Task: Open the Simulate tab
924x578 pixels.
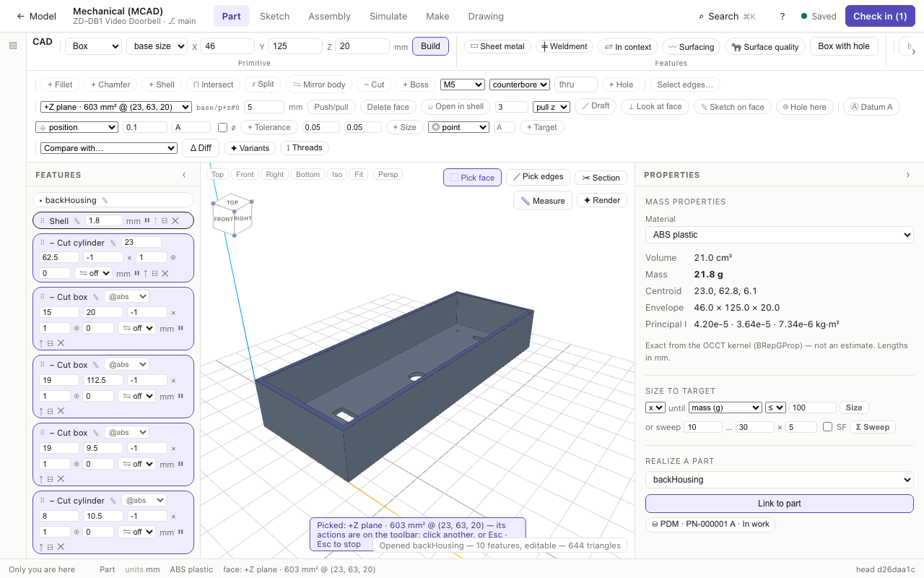Action: click(388, 16)
